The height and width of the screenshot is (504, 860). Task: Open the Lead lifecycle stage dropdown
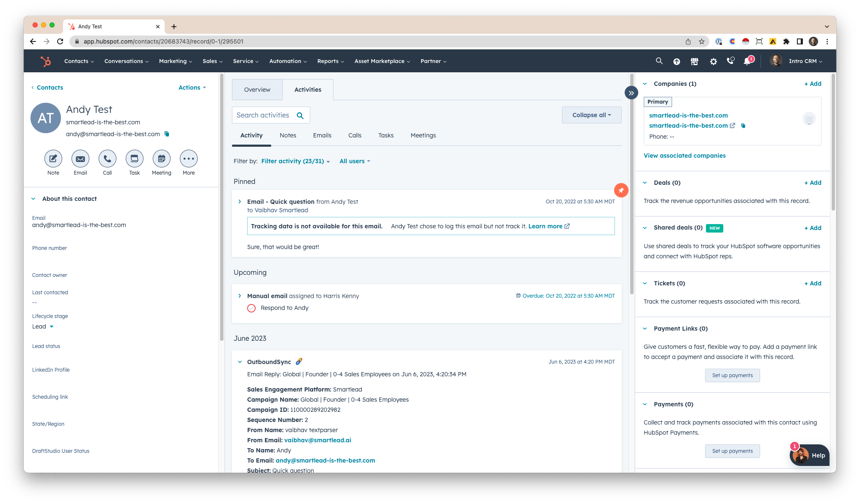click(x=43, y=326)
